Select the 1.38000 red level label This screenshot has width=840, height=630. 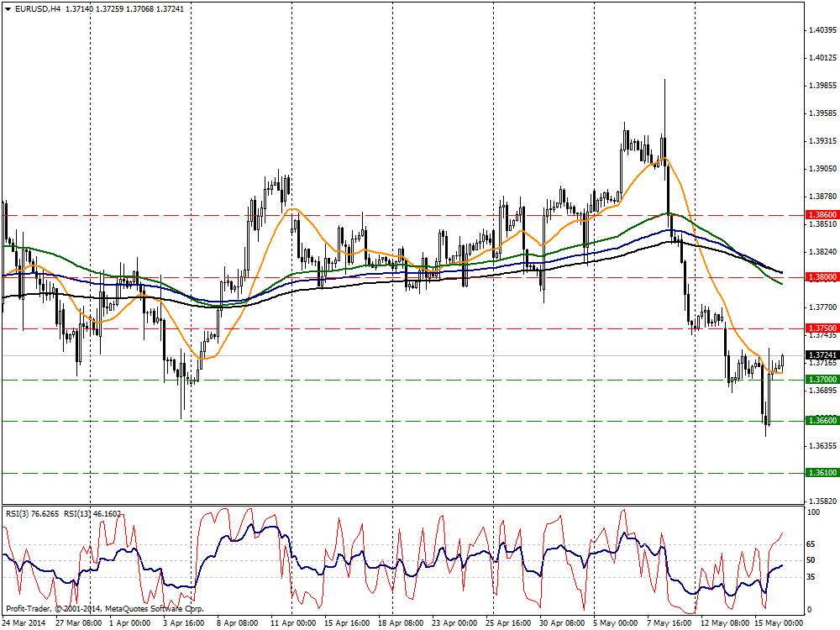822,277
